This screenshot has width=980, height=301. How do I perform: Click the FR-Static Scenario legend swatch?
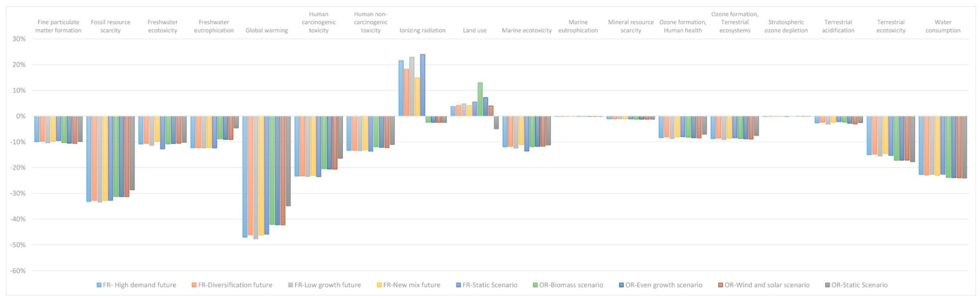pyautogui.click(x=458, y=285)
